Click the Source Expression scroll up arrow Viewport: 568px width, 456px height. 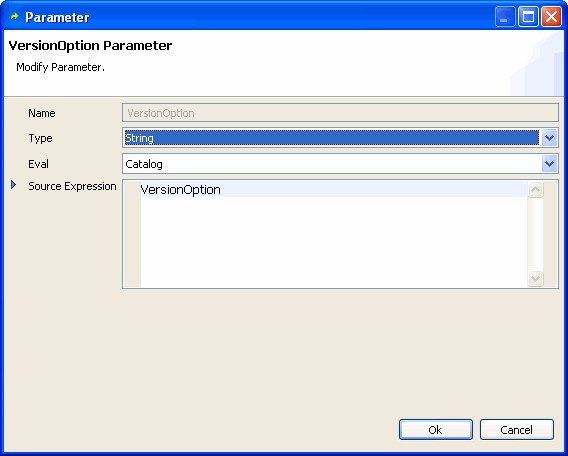click(x=535, y=190)
